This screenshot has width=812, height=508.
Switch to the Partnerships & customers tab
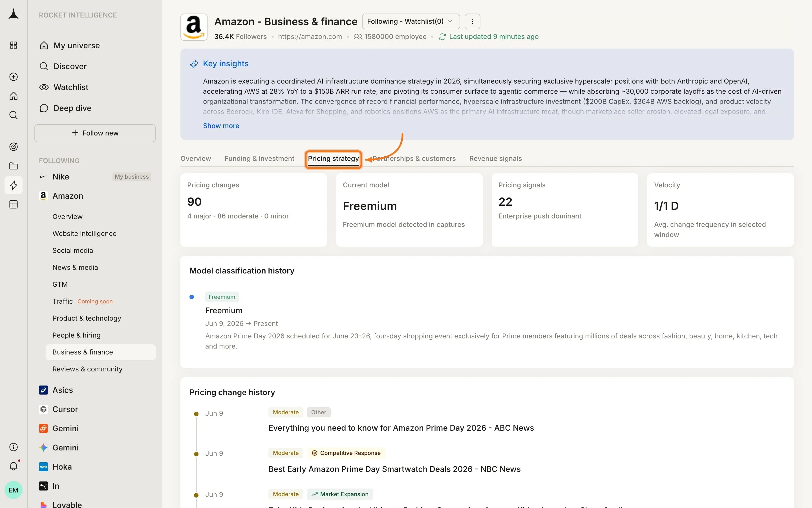[x=414, y=159]
